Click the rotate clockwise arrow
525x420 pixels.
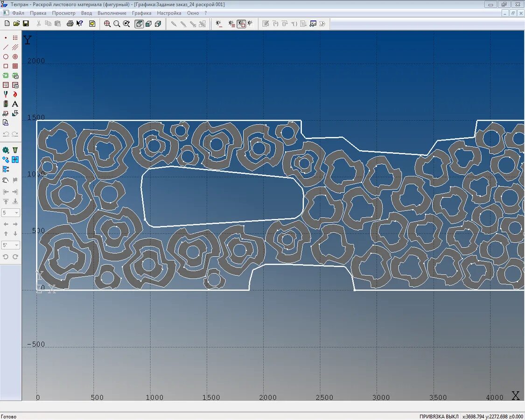(15, 257)
